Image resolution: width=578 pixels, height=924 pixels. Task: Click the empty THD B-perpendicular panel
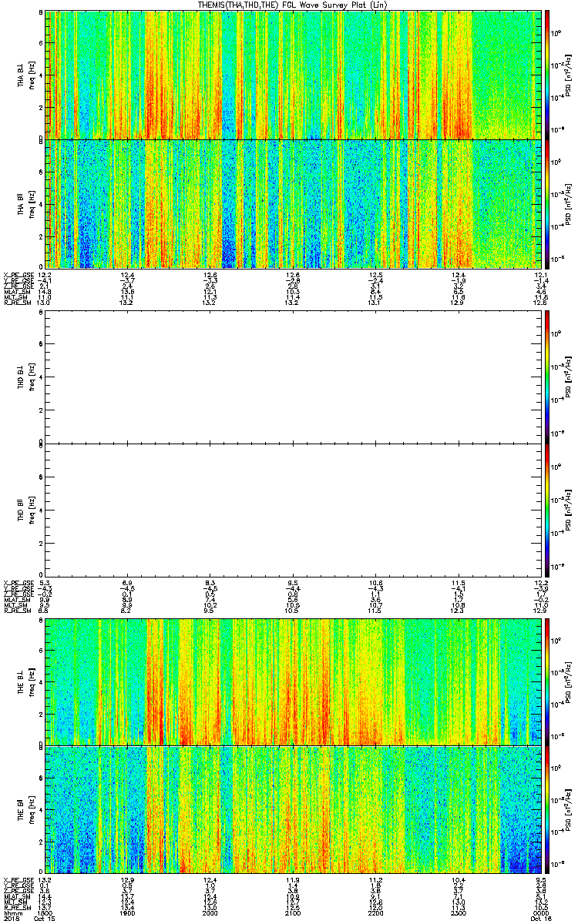point(295,377)
